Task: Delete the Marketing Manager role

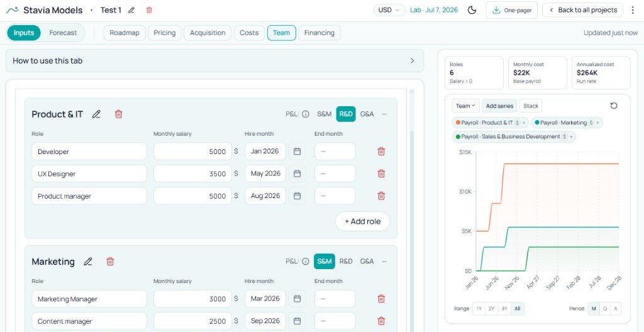Action: coord(381,299)
